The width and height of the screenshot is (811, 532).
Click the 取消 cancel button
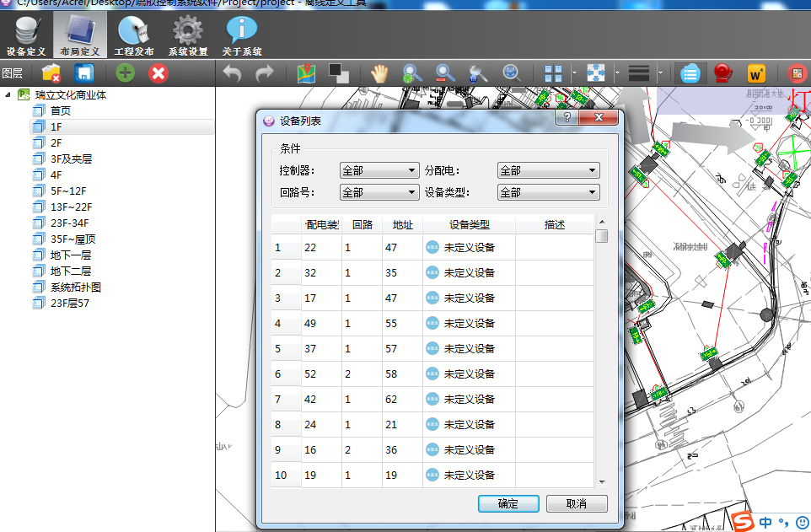pyautogui.click(x=577, y=503)
